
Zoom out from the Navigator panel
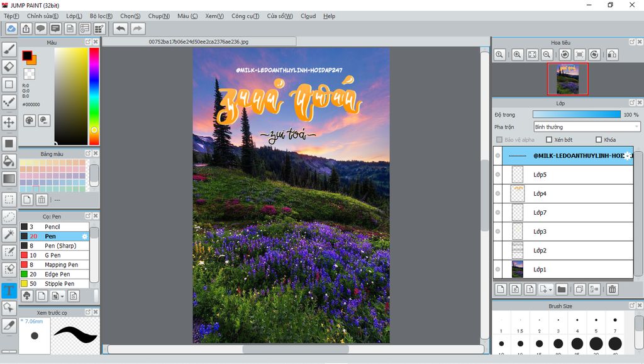(x=547, y=54)
